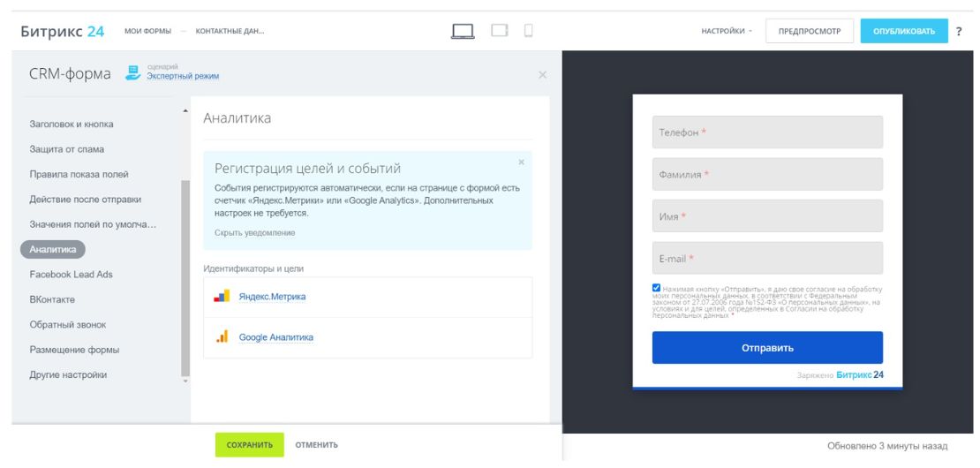Toggle the personal data consent checkbox
The height and width of the screenshot is (468, 980).
[656, 288]
